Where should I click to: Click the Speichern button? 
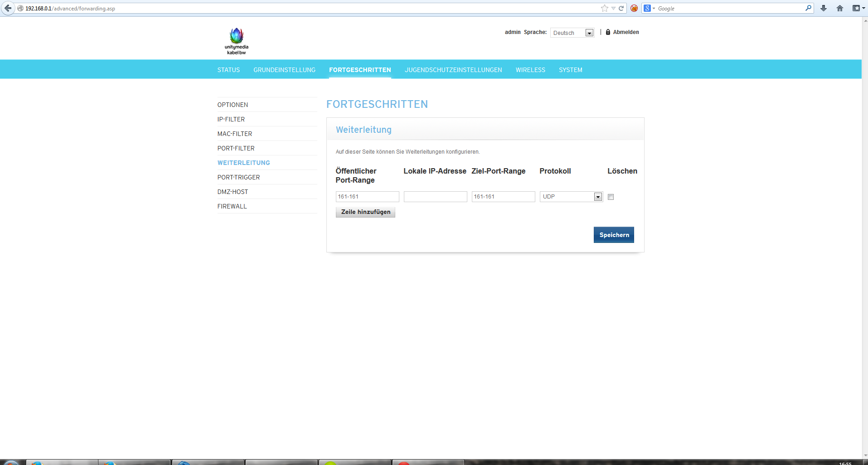(614, 235)
